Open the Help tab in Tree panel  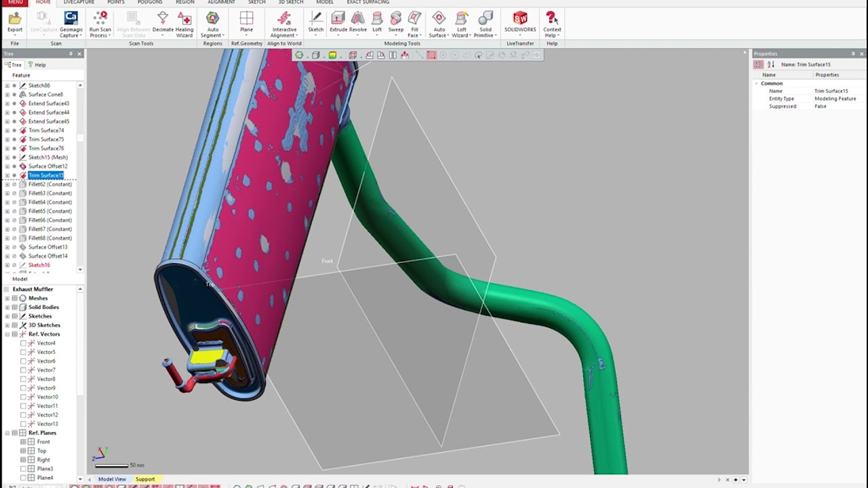37,64
